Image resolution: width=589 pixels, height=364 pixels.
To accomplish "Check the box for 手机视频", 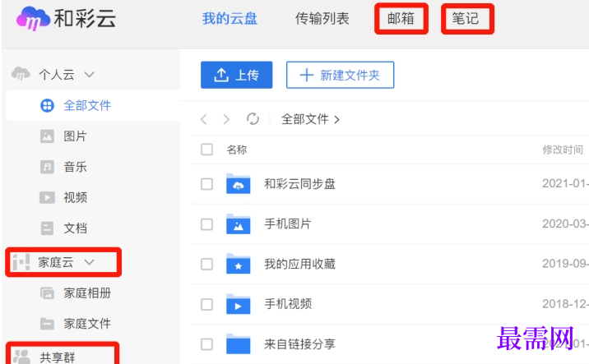I will pos(206,304).
